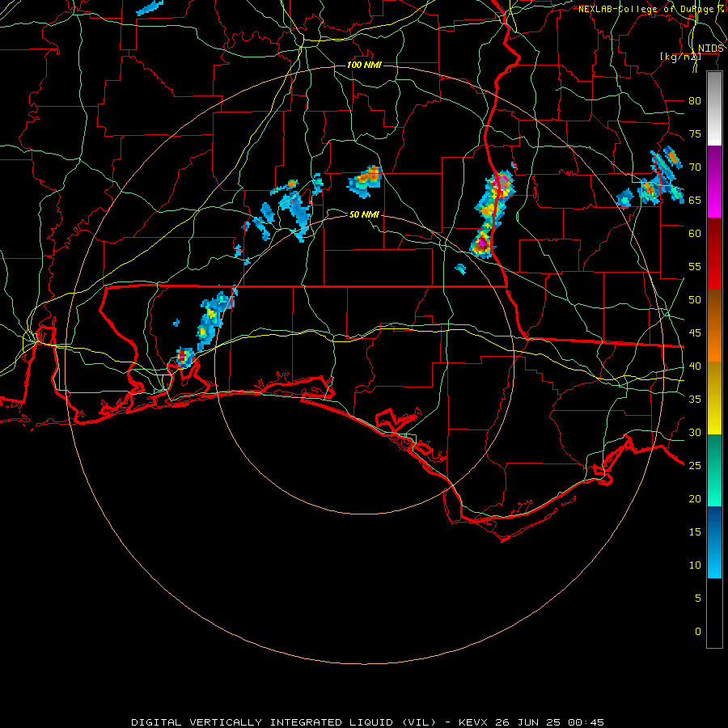Image resolution: width=728 pixels, height=728 pixels.
Task: Click the '50 NMI' range ring label
Action: coord(364,214)
